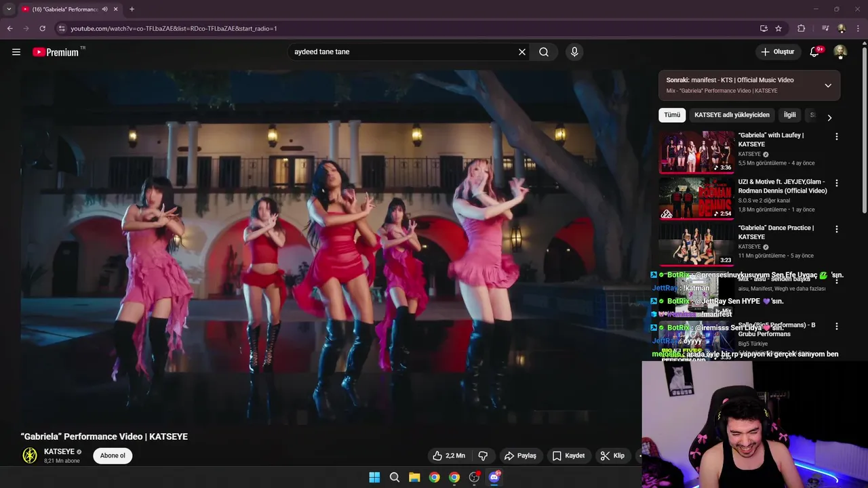This screenshot has width=868, height=488.
Task: Open the tab search dropdown arrow
Action: pyautogui.click(x=9, y=9)
